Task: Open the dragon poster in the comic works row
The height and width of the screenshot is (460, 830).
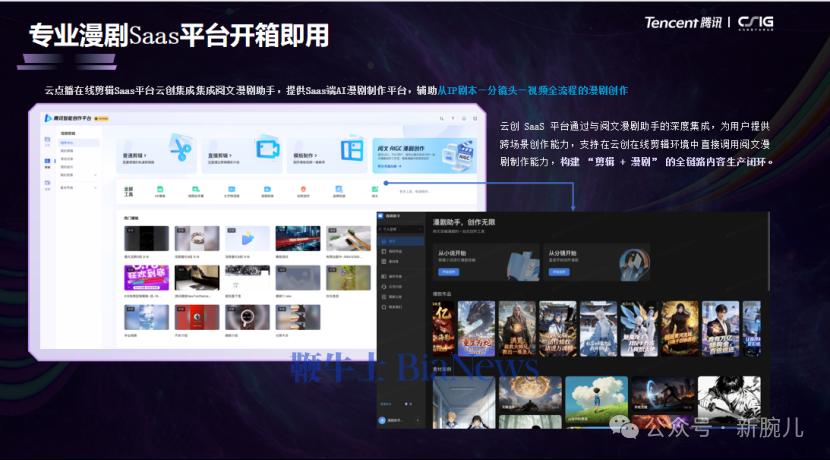Action: click(476, 329)
